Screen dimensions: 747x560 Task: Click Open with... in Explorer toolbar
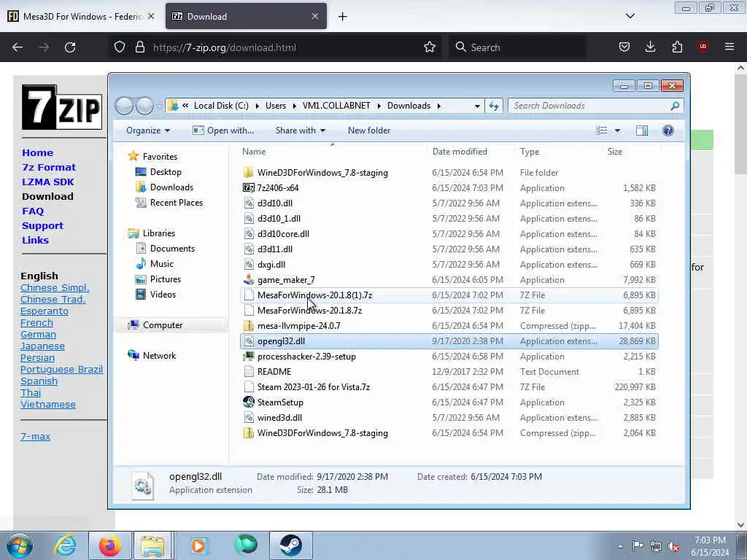tap(223, 131)
